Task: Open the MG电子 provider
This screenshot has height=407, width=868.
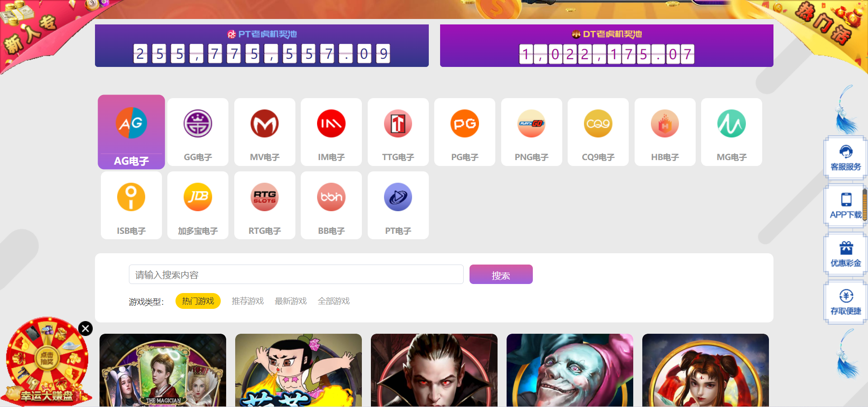Action: click(731, 132)
